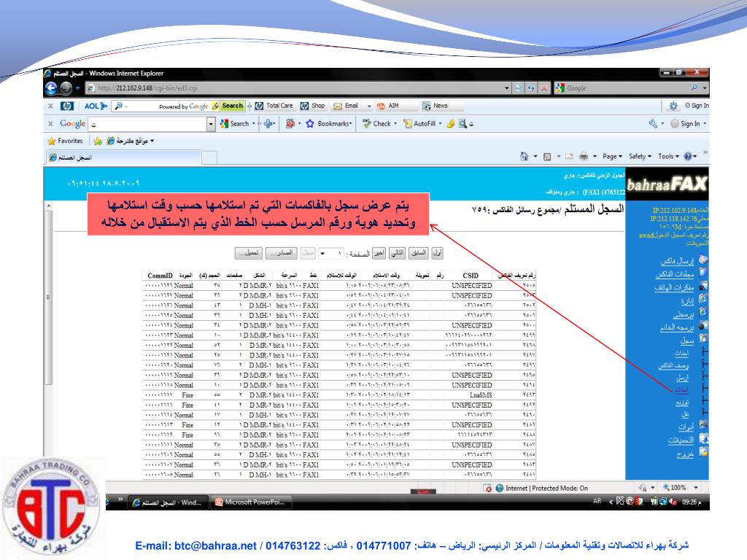Switch to Microsoft PowerPoint taskbar button

coord(251,502)
